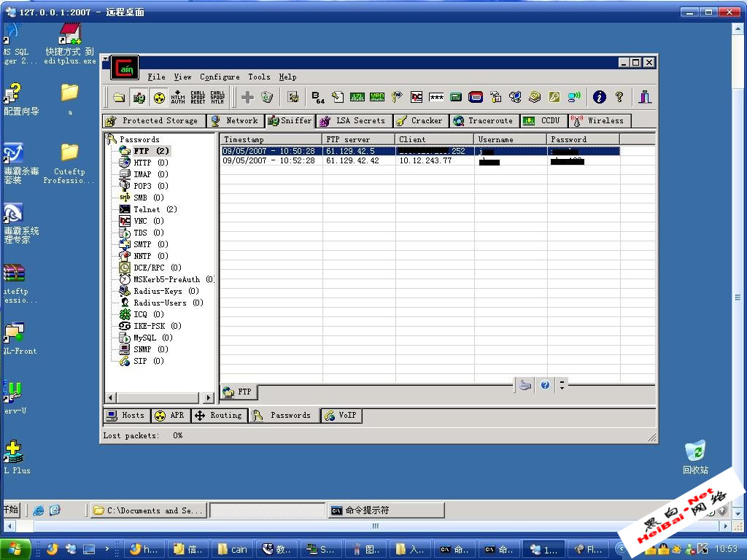Click the blue help icon below the table
747x560 pixels.
(545, 385)
